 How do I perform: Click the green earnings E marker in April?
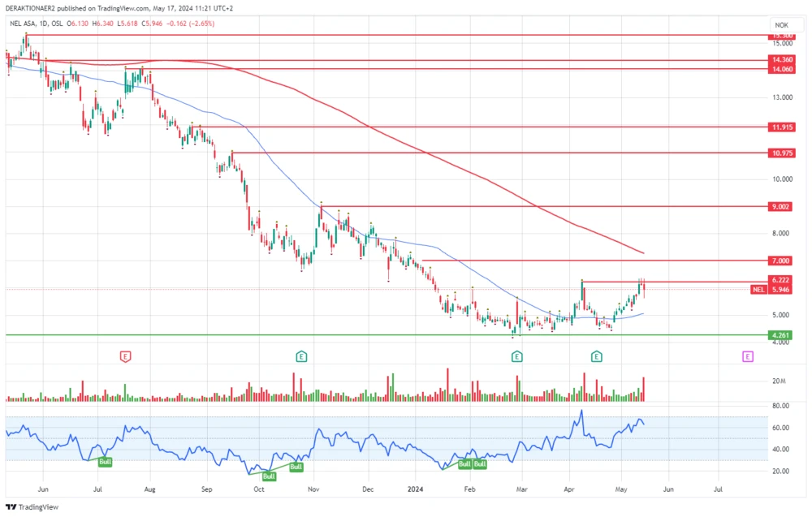point(596,356)
